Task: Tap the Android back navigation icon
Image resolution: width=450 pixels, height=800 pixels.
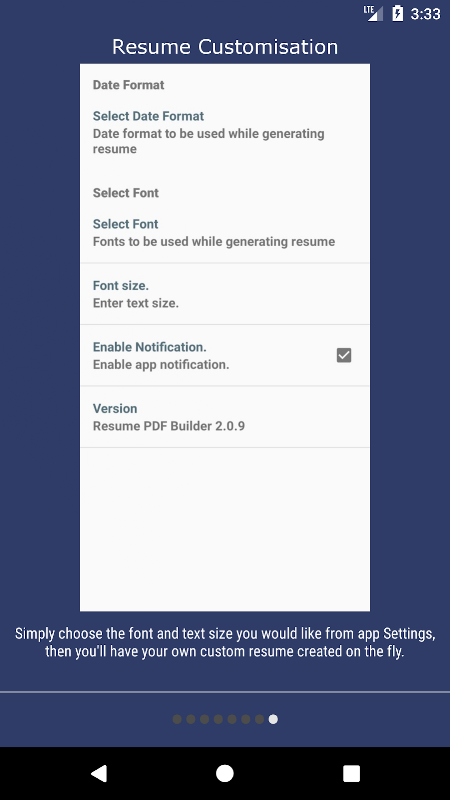Action: (99, 773)
